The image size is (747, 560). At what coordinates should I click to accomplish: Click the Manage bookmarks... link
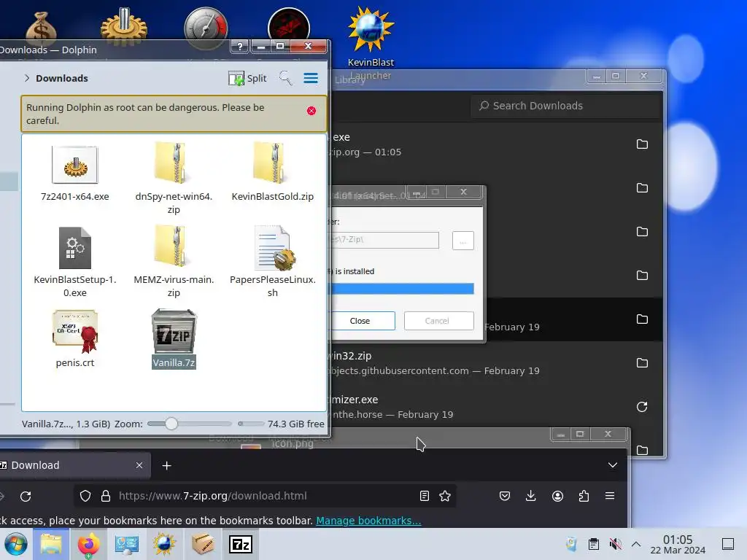coord(368,521)
